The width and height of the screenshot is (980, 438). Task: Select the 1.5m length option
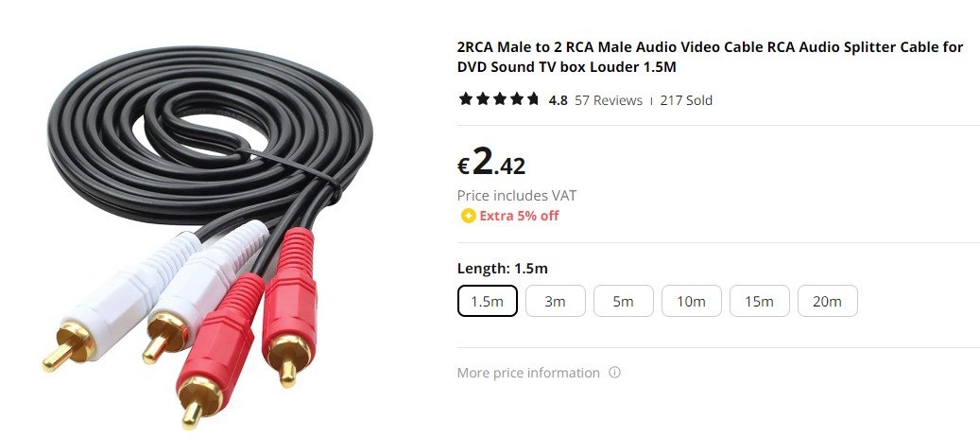[x=488, y=301]
